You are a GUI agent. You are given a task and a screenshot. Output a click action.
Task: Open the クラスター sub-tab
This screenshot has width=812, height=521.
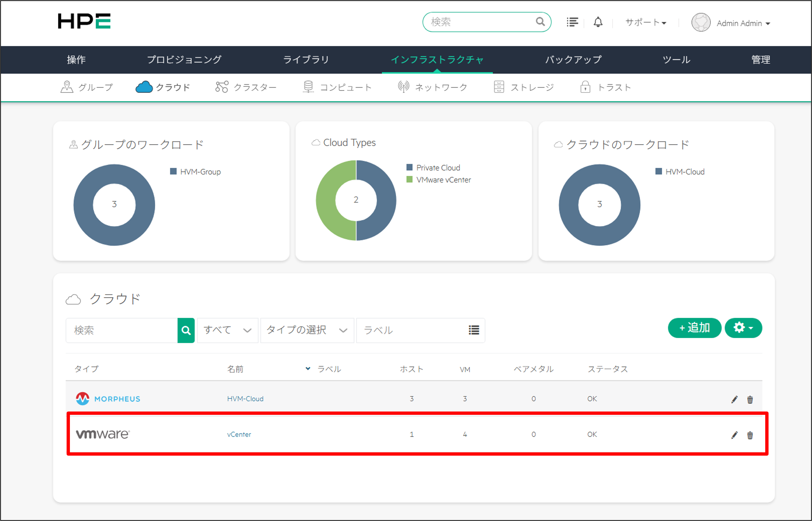(x=246, y=87)
